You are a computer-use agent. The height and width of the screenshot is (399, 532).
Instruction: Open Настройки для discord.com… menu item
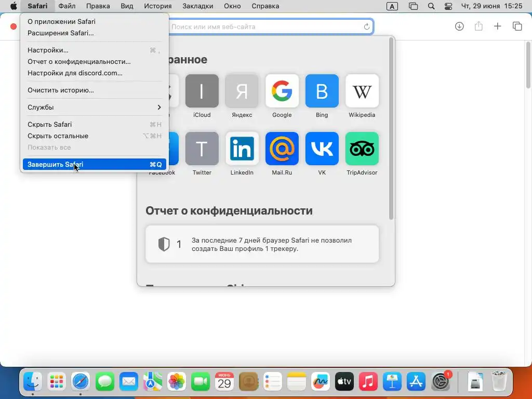(x=95, y=73)
